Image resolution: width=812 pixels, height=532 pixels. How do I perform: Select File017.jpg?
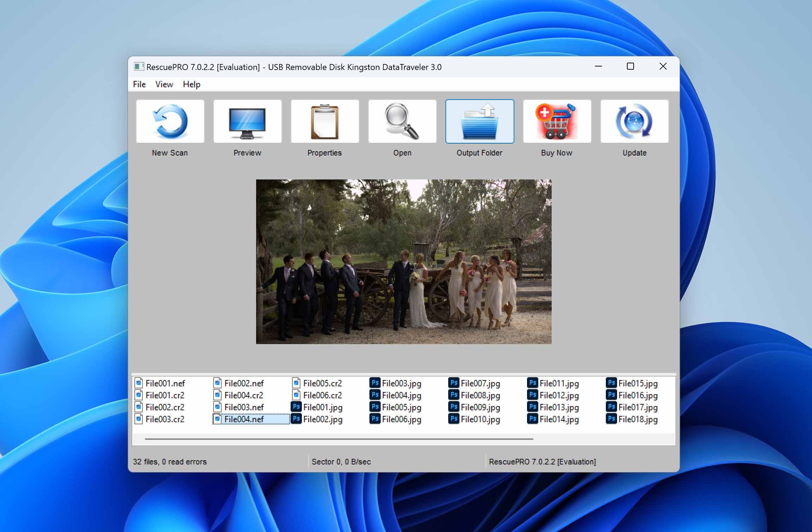[632, 407]
